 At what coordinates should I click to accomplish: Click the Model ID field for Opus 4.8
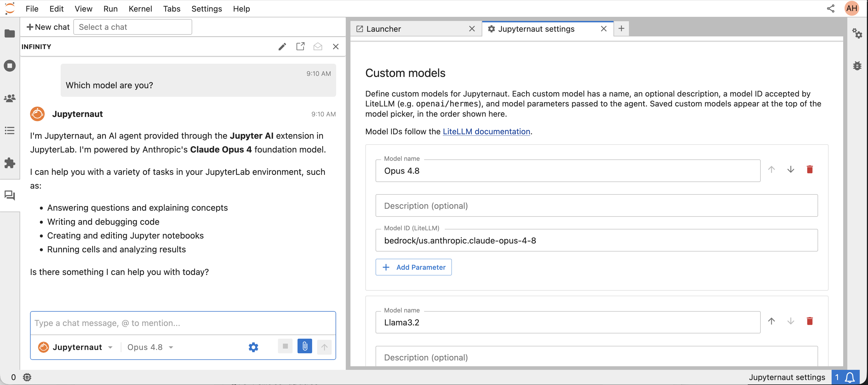point(596,240)
